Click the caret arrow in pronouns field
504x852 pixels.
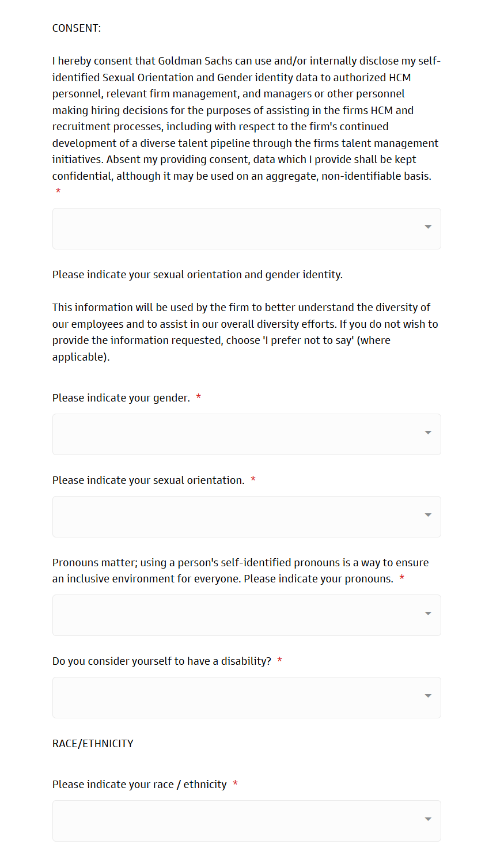(x=428, y=614)
